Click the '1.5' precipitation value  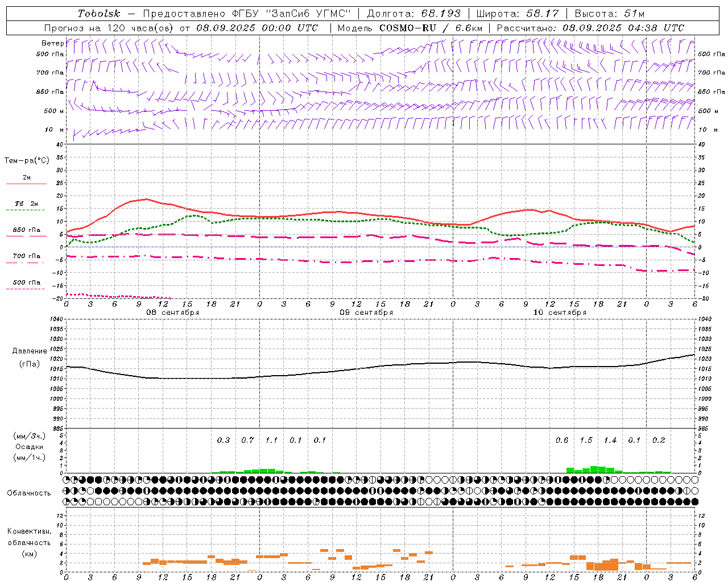[x=586, y=440]
